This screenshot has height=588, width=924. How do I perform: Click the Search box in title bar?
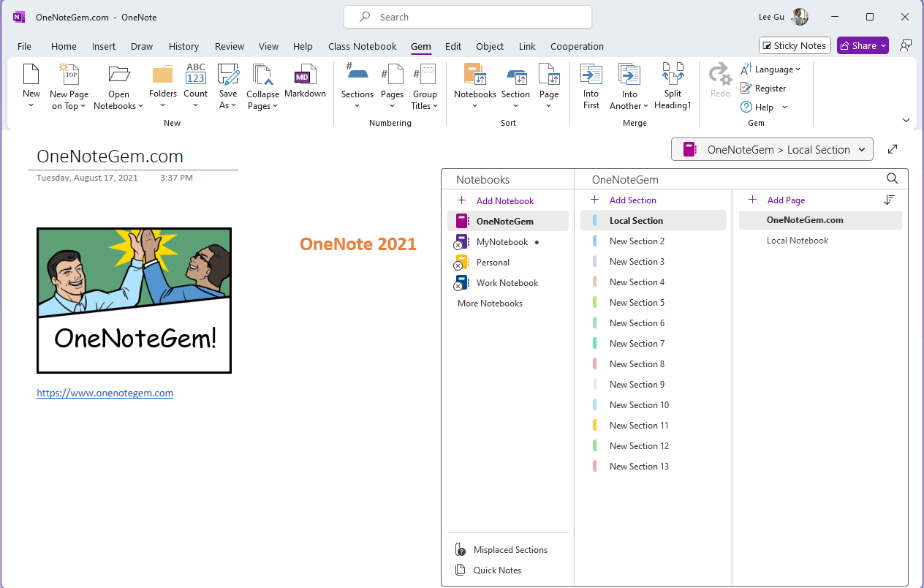pyautogui.click(x=468, y=17)
